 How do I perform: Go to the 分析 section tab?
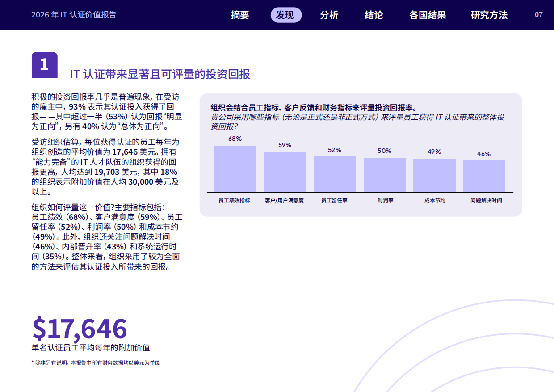point(329,15)
